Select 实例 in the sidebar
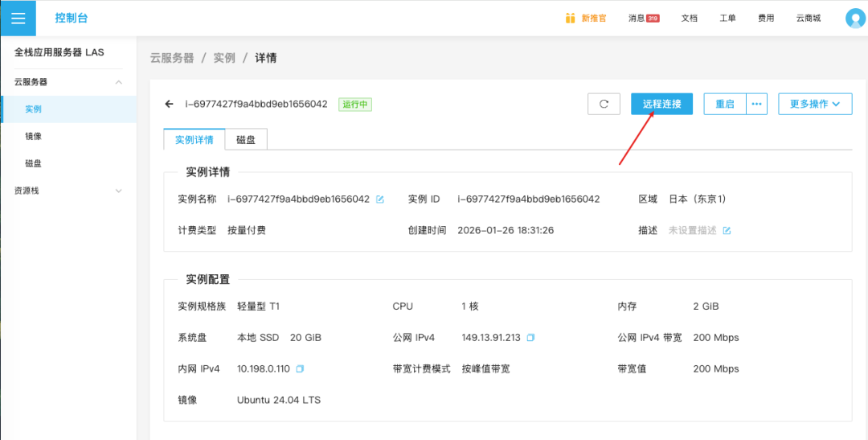Image resolution: width=868 pixels, height=440 pixels. point(68,109)
